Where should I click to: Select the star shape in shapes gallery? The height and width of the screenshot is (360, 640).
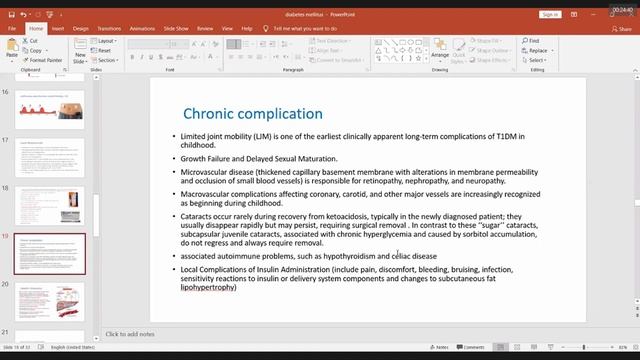tap(418, 58)
